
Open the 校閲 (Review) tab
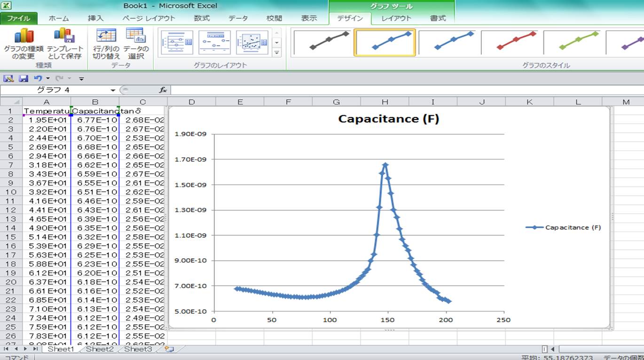[x=274, y=18]
